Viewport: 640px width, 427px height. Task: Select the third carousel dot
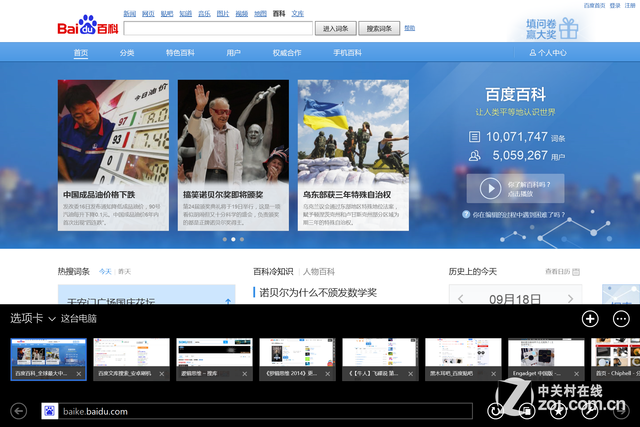coord(242,239)
